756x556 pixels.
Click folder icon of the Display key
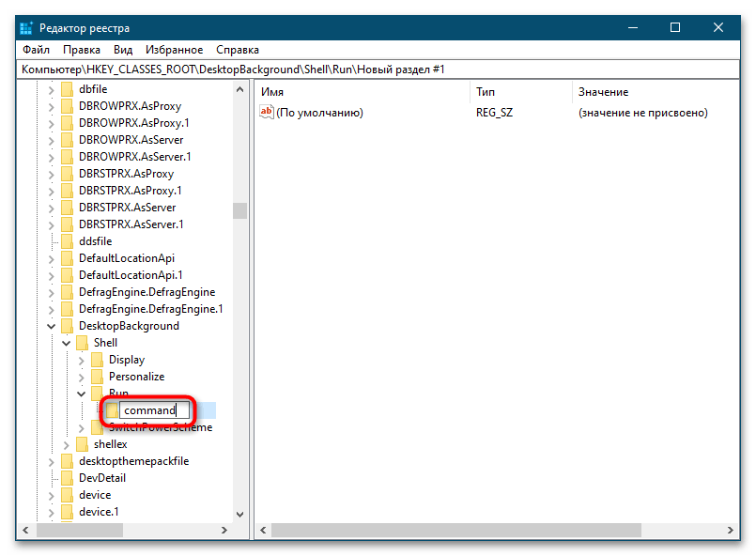tap(97, 360)
